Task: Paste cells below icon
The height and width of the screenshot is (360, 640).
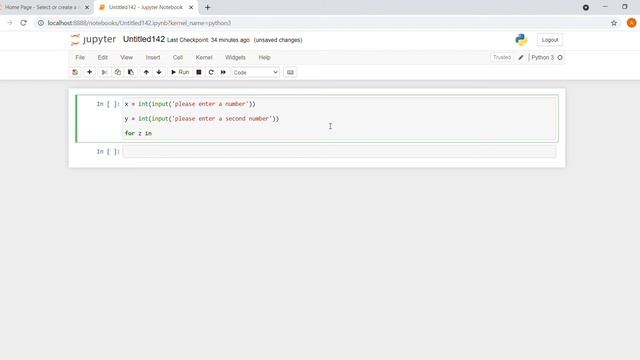Action: coord(131,72)
